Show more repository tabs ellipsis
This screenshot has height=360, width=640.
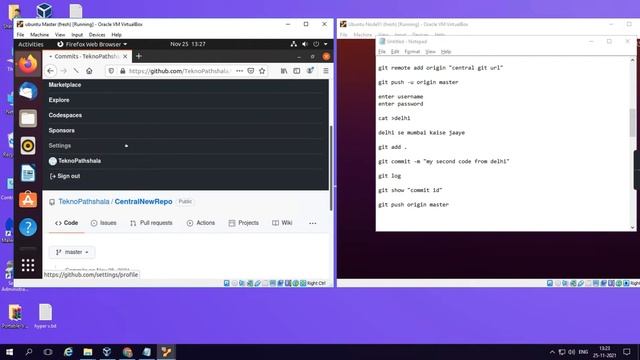click(x=313, y=223)
